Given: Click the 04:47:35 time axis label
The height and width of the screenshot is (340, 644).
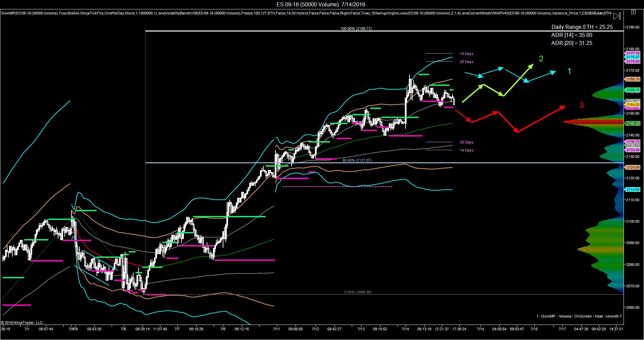Looking at the screenshot, I should (x=582, y=329).
